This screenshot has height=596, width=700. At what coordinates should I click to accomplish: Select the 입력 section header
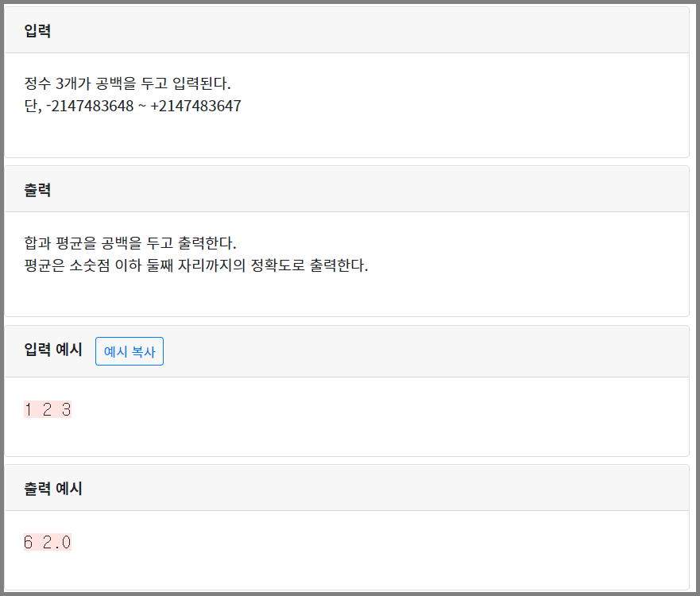pos(37,31)
